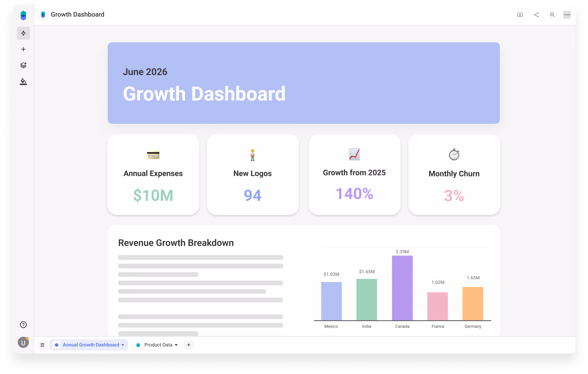The image size is (588, 374).
Task: Click the lightning bolt quick actions icon
Action: 23,33
